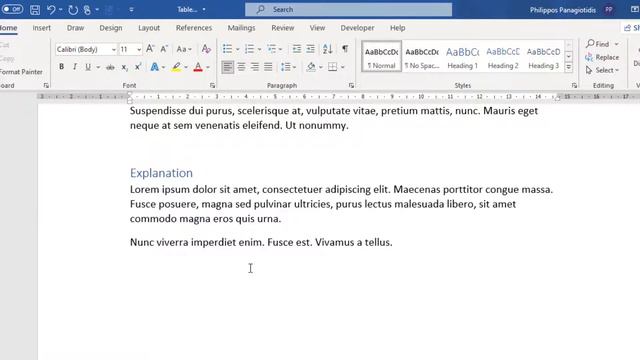Open Line and Paragraph Spacing menu
This screenshot has width=640, height=360.
click(288, 67)
